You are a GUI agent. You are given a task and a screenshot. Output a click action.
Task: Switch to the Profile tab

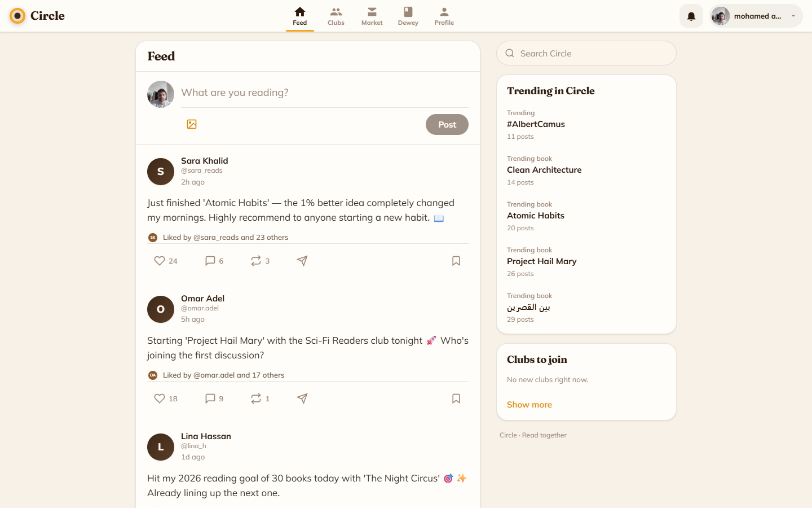(444, 16)
